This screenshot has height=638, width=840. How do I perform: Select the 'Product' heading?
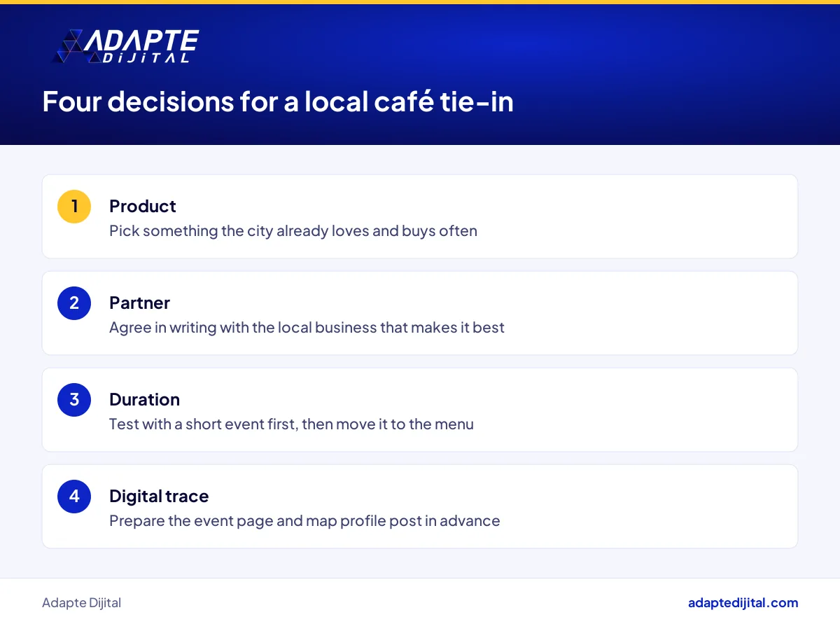point(143,206)
